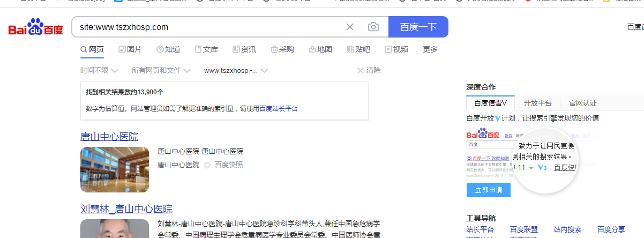Click the result count text 找到相关结果数约13,900个

click(124, 92)
